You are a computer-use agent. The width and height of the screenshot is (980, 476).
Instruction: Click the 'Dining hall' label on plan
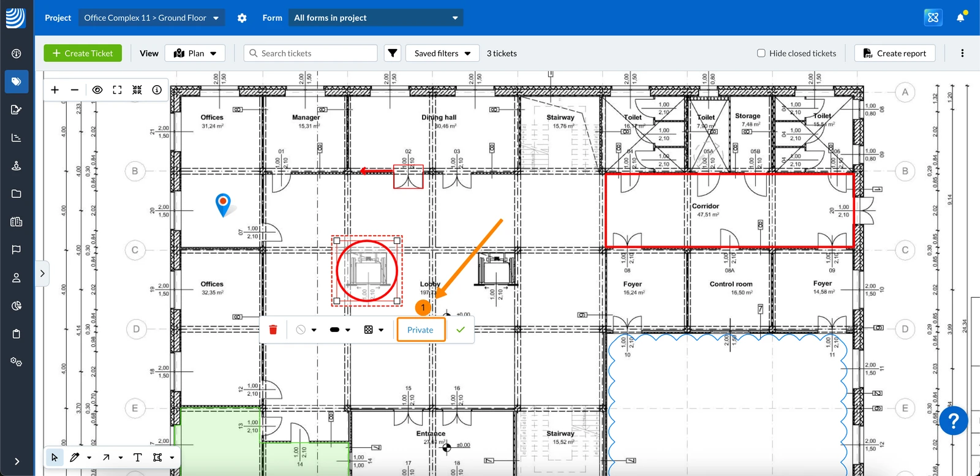pyautogui.click(x=439, y=117)
